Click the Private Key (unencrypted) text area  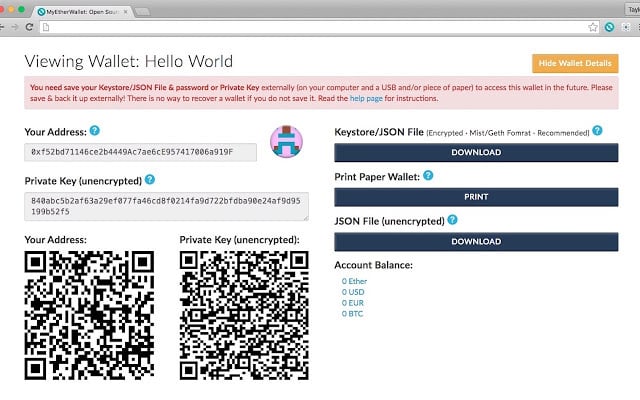[167, 207]
